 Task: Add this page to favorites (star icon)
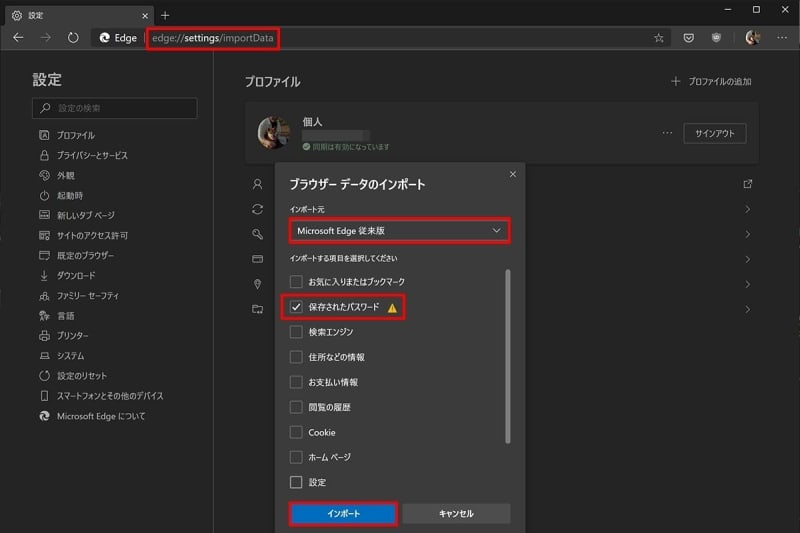point(659,38)
